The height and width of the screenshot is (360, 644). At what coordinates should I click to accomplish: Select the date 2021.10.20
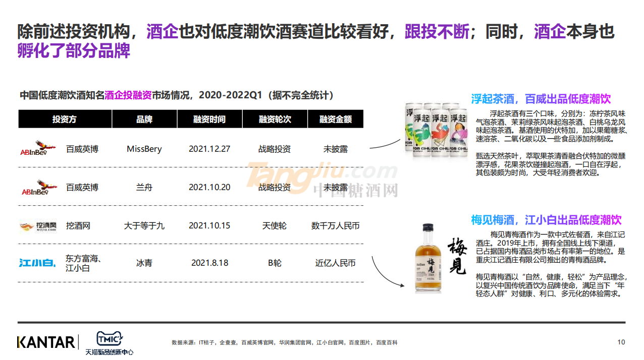[209, 187]
